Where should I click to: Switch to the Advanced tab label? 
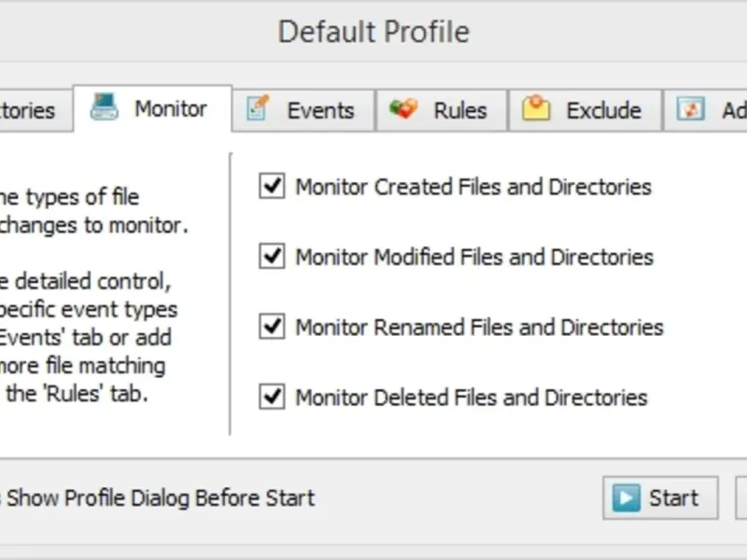pyautogui.click(x=733, y=110)
